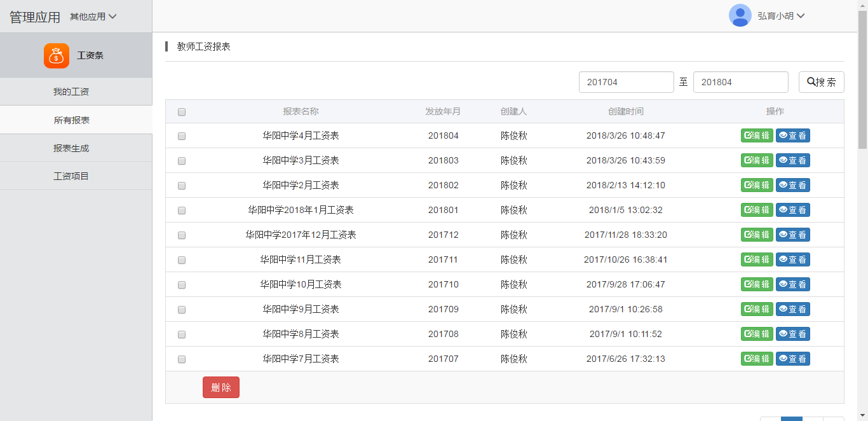View the 华阳中学3月工资表 report

click(792, 160)
